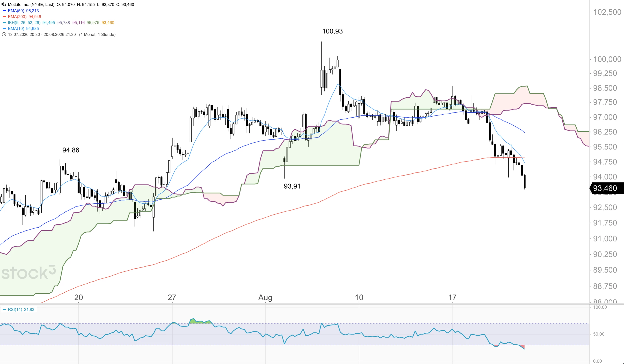Click the price annotation 94,86
Image resolution: width=624 pixels, height=364 pixels.
71,150
